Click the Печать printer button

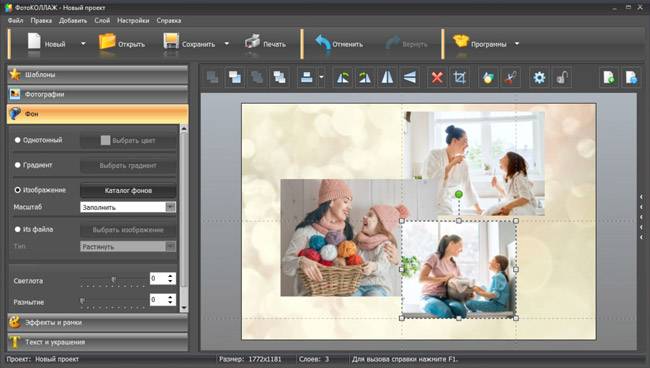tap(265, 43)
